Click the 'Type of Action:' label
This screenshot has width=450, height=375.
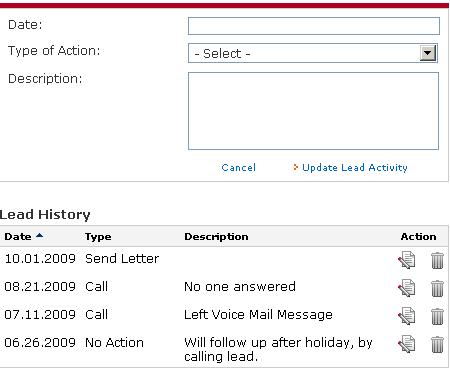(x=54, y=51)
